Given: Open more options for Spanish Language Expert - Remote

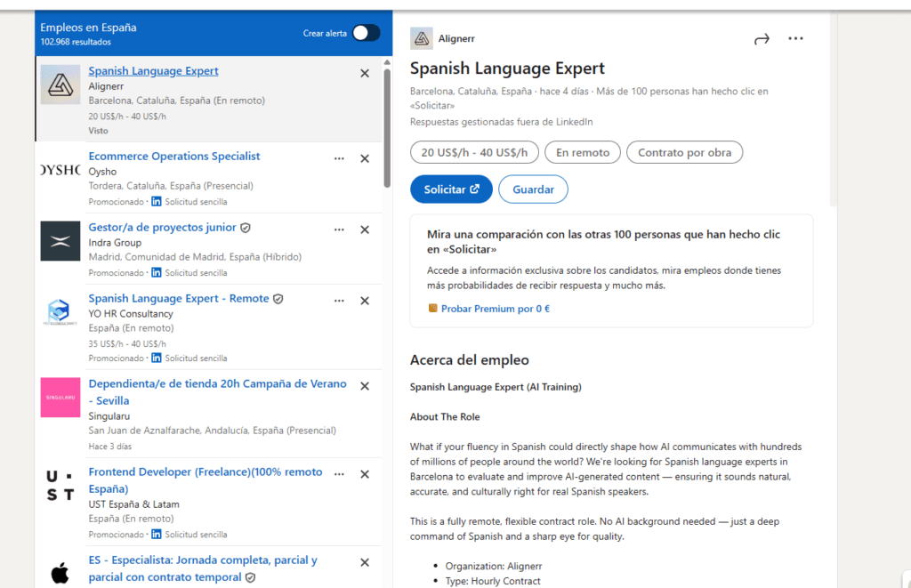Looking at the screenshot, I should [339, 301].
